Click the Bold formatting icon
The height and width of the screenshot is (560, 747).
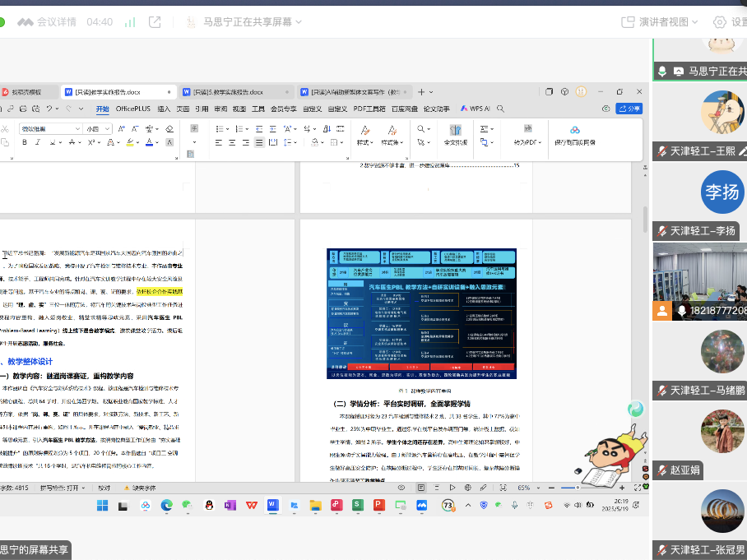click(25, 142)
